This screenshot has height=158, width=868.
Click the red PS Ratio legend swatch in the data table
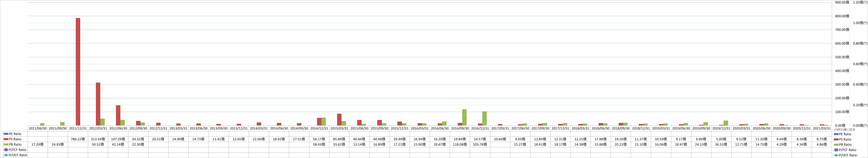pyautogui.click(x=6, y=139)
